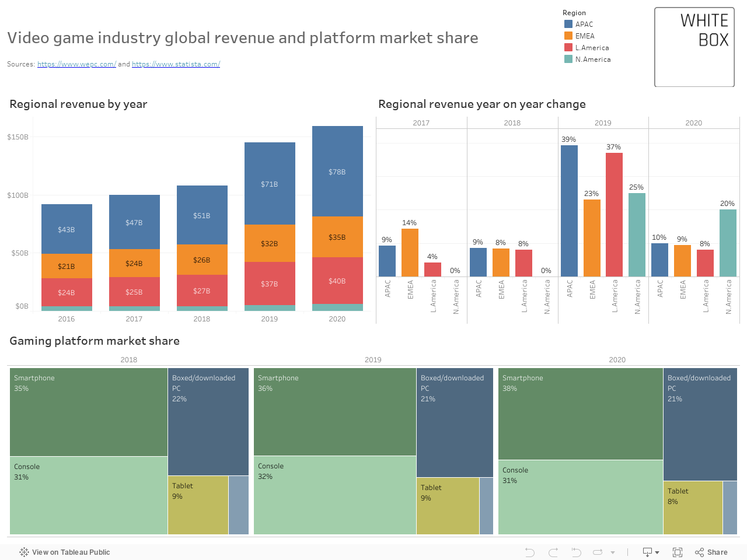Image resolution: width=747 pixels, height=560 pixels.
Task: Click the Share network icon
Action: (x=699, y=552)
